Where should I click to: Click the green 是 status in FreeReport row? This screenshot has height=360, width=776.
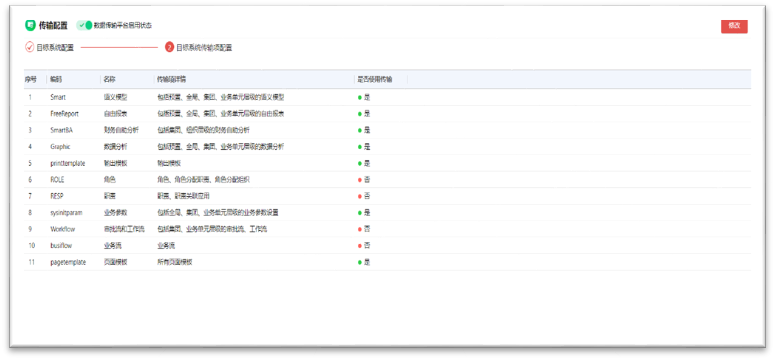click(x=364, y=114)
